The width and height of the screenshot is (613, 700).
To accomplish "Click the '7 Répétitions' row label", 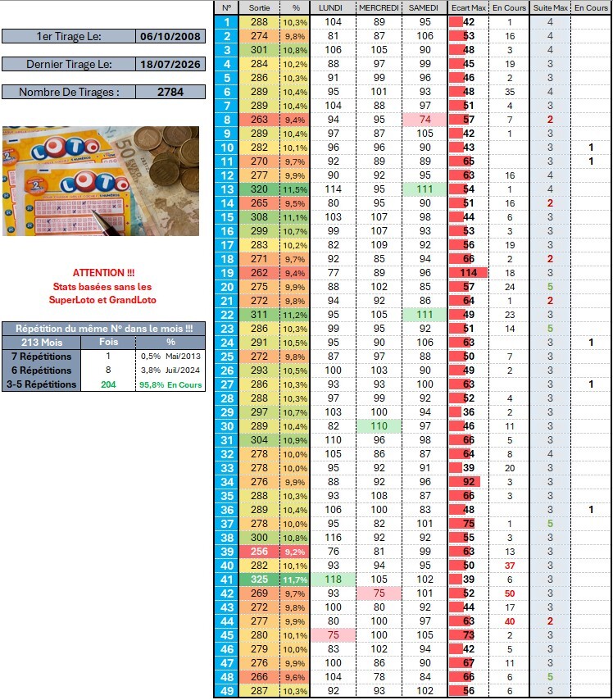I will pos(42,357).
